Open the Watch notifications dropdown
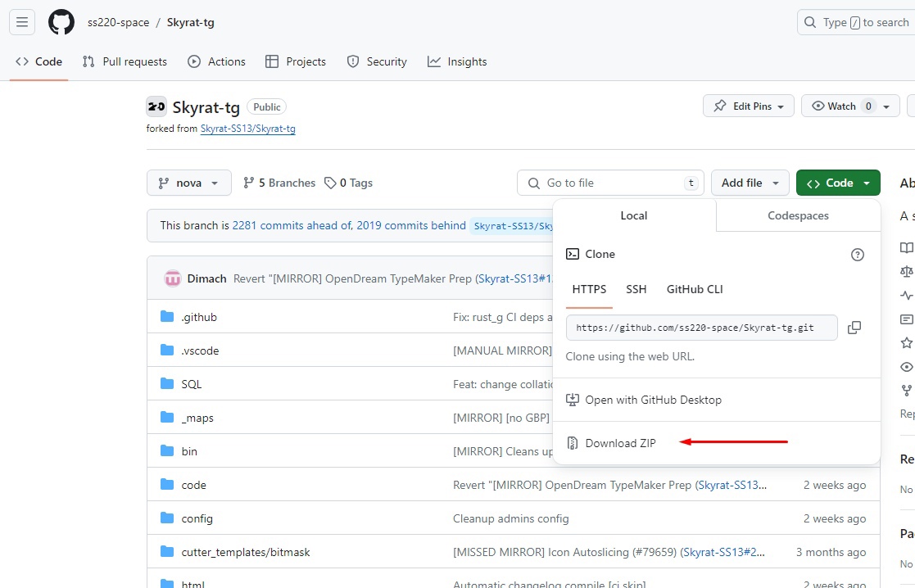 pos(849,106)
